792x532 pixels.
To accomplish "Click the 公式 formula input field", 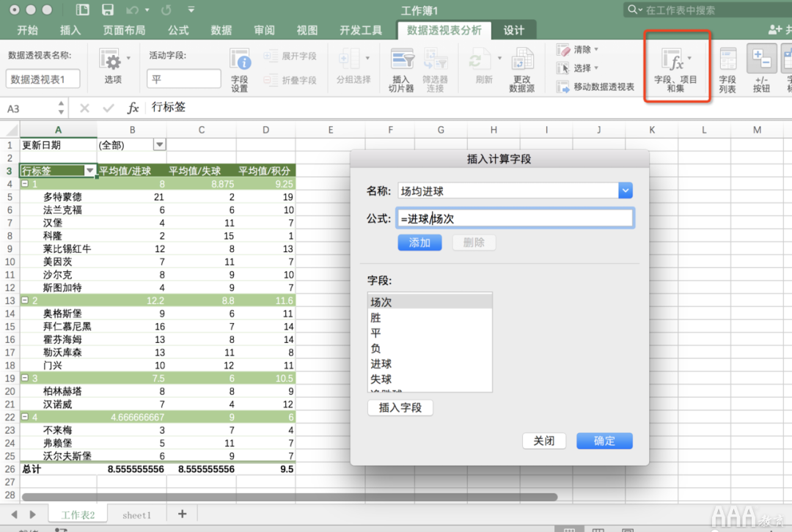I will 515,218.
